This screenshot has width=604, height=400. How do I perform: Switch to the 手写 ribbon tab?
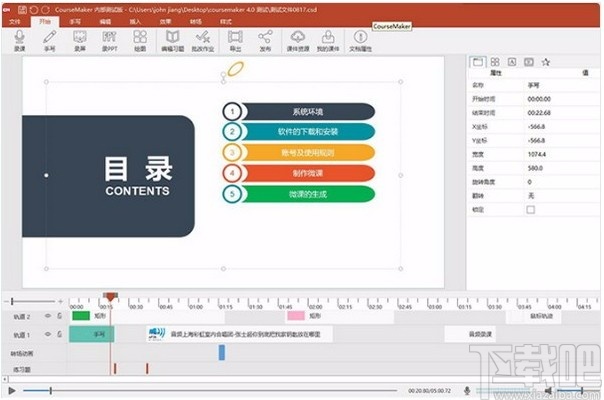(75, 22)
